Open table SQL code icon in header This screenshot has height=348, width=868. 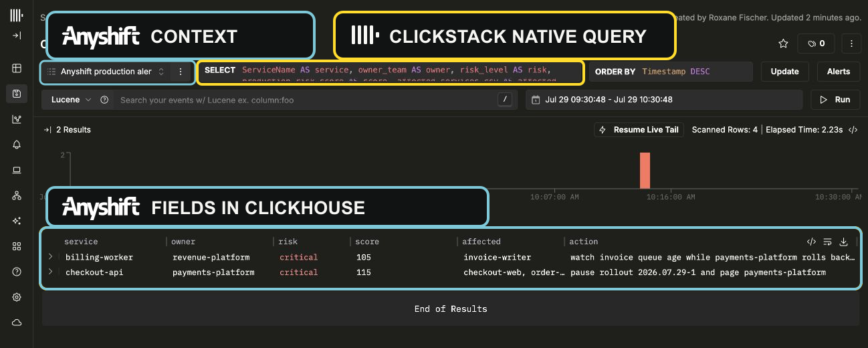pyautogui.click(x=811, y=242)
